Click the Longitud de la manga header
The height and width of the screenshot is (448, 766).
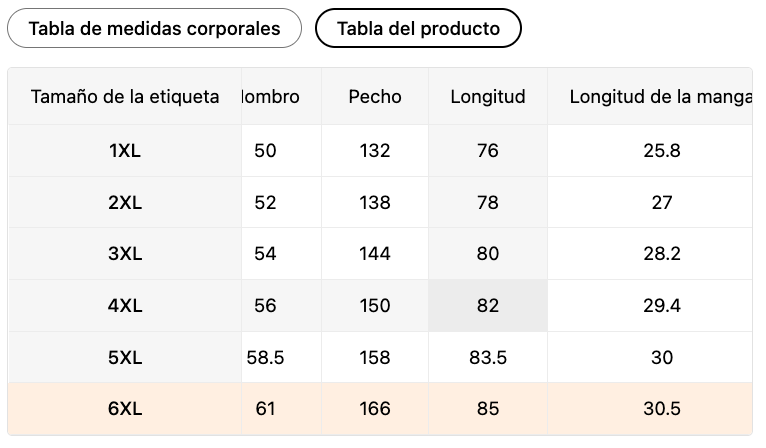pyautogui.click(x=660, y=96)
